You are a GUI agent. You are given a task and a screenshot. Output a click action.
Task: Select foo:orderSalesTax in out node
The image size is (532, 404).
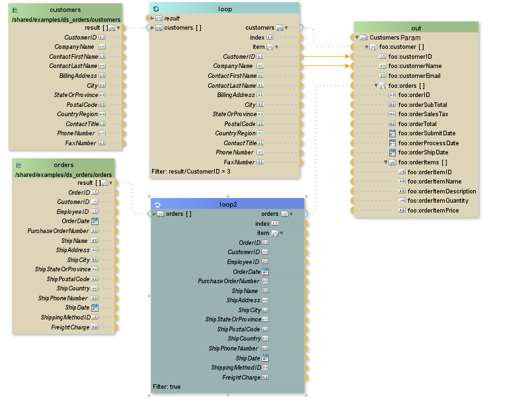423,114
